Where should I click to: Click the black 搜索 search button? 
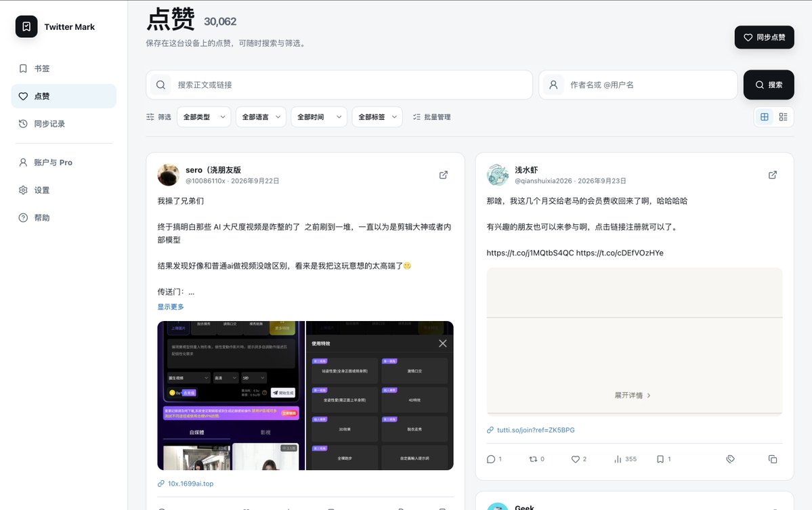tap(769, 85)
